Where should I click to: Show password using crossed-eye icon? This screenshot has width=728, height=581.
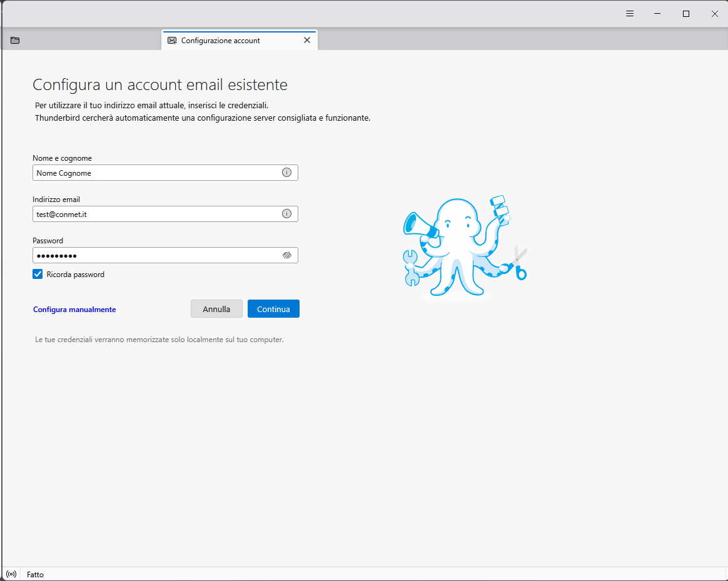coord(286,255)
